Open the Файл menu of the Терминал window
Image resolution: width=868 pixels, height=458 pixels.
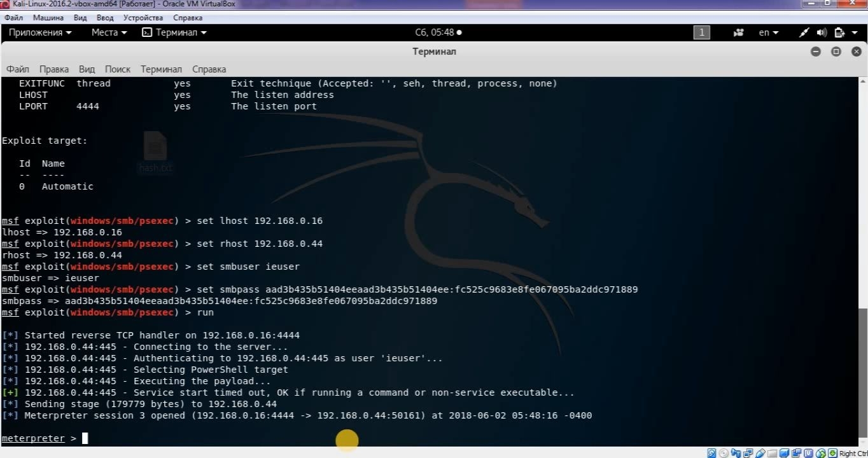[x=18, y=69]
